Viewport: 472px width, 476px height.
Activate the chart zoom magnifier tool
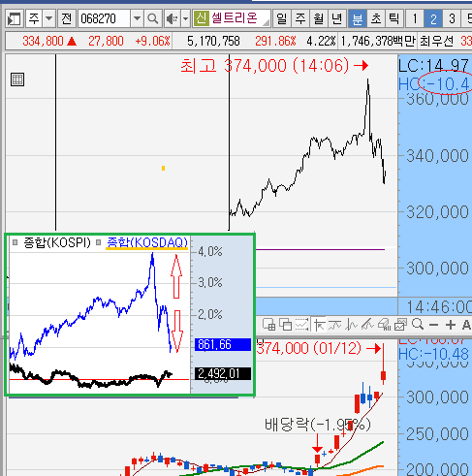point(418,324)
